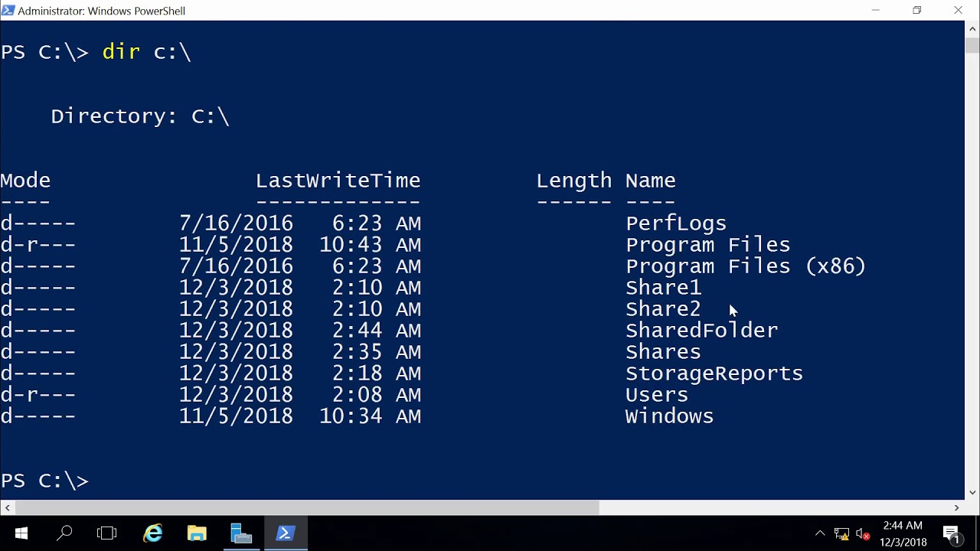Click the PowerShell title bar icon
The image size is (980, 551).
point(8,10)
